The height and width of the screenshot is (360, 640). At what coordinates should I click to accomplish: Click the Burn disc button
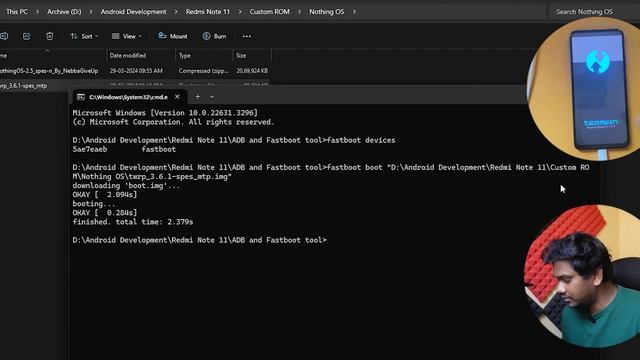pyautogui.click(x=214, y=36)
